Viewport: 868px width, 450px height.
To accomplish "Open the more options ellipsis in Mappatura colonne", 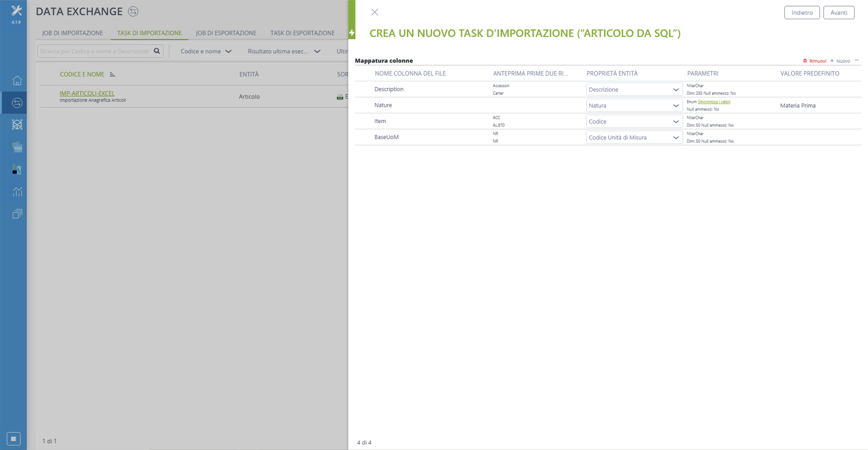I will [856, 60].
